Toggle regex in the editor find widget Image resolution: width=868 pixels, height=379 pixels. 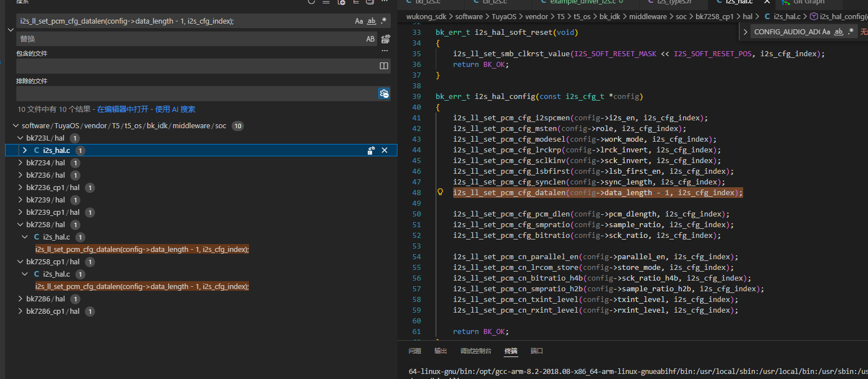[x=851, y=32]
